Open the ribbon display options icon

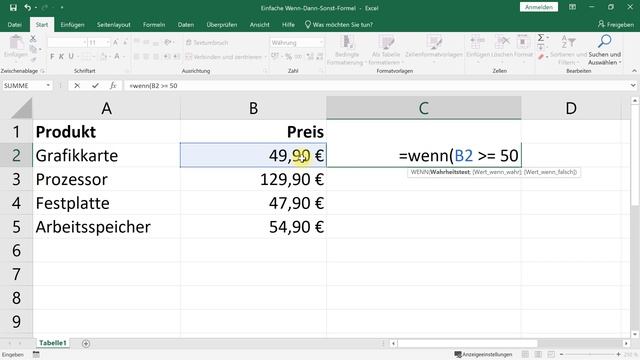pos(573,7)
